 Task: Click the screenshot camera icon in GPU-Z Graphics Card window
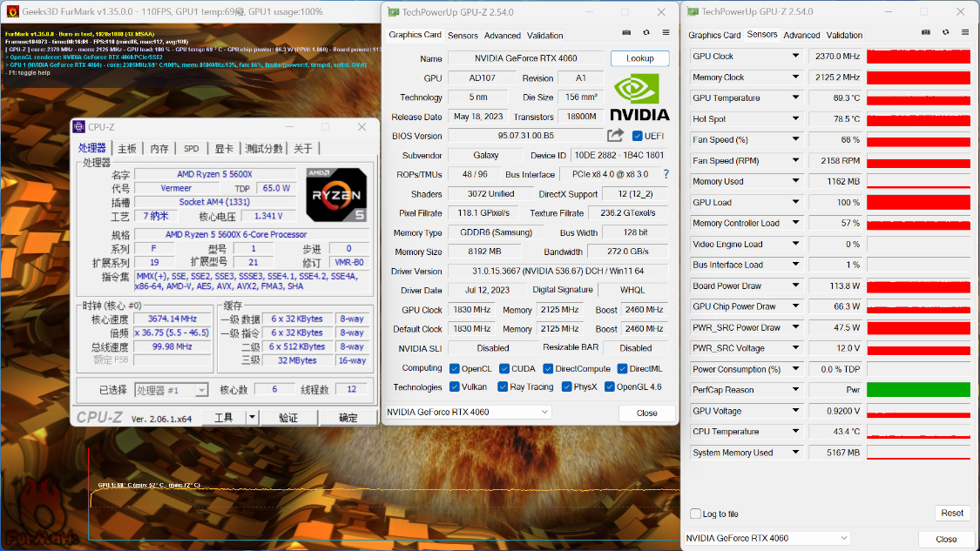point(626,32)
